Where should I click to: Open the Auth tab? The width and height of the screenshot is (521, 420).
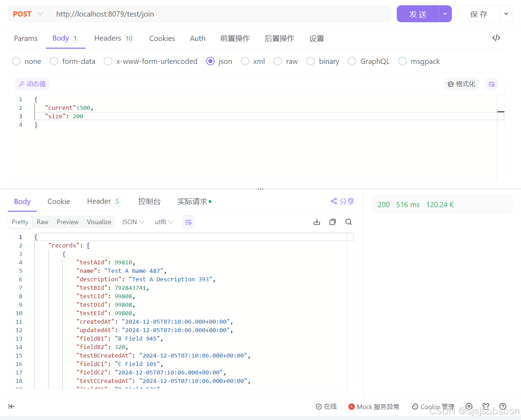(x=198, y=38)
